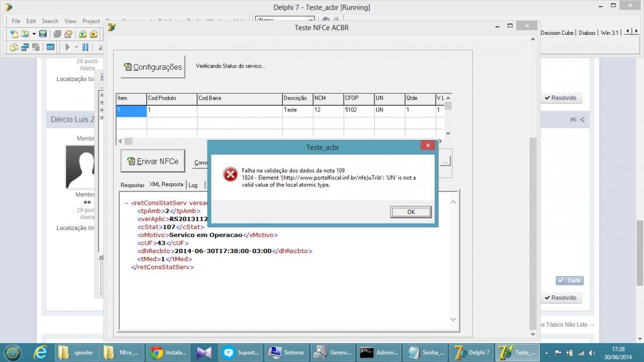Click the Configurações button
The width and height of the screenshot is (644, 362).
point(153,67)
